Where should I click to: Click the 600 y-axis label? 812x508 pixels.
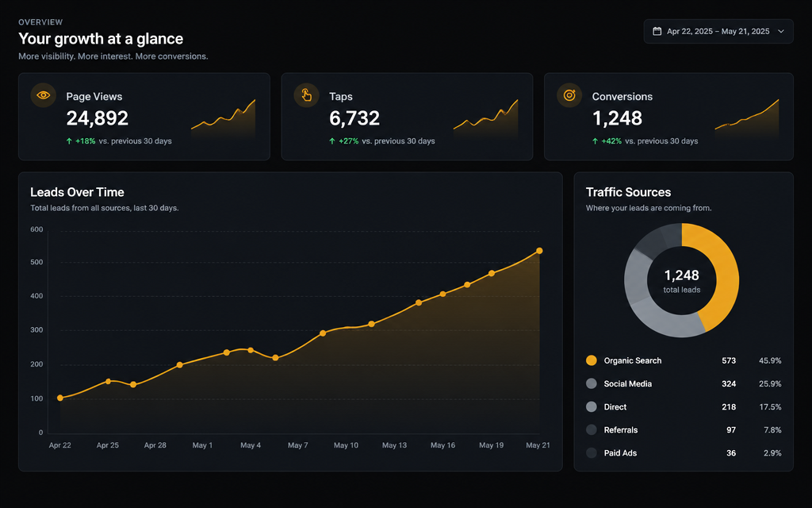36,229
